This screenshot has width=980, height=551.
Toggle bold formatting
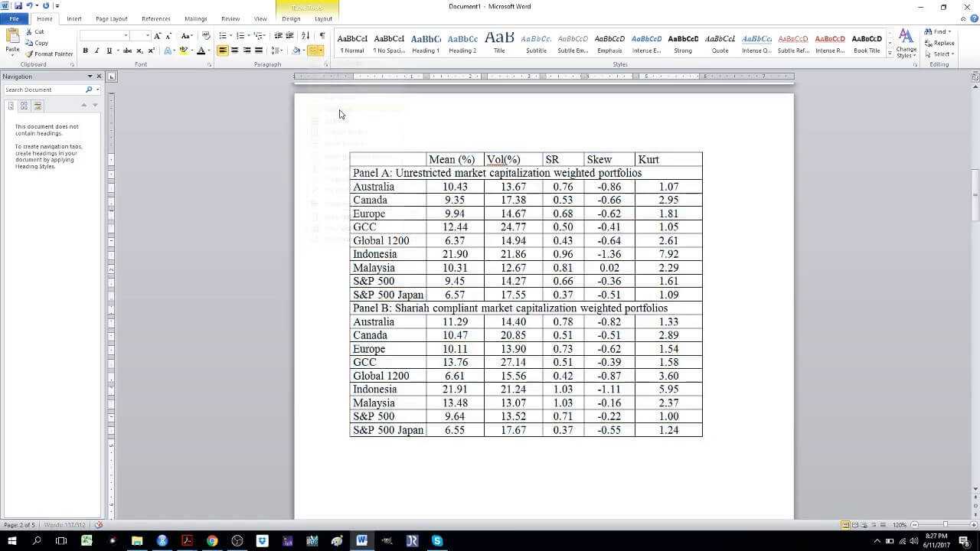click(85, 51)
